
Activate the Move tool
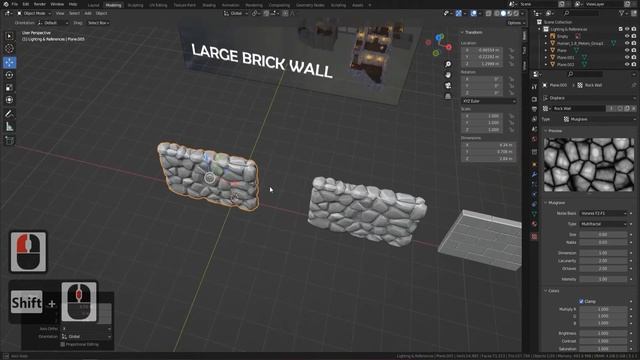[x=9, y=62]
